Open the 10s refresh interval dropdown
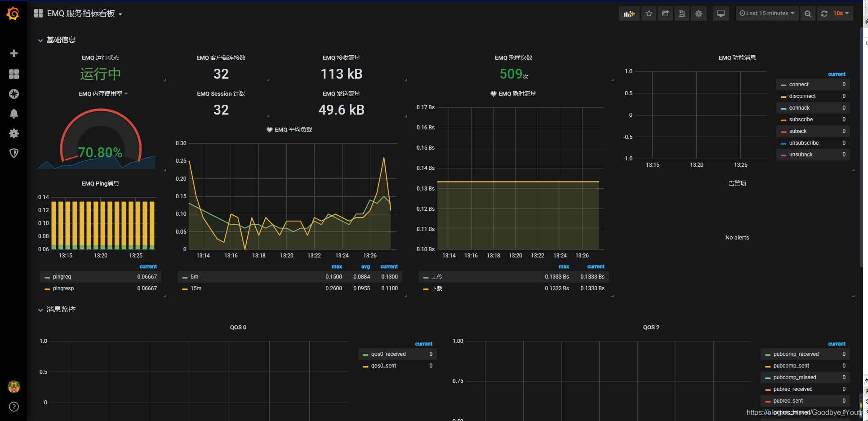 841,13
